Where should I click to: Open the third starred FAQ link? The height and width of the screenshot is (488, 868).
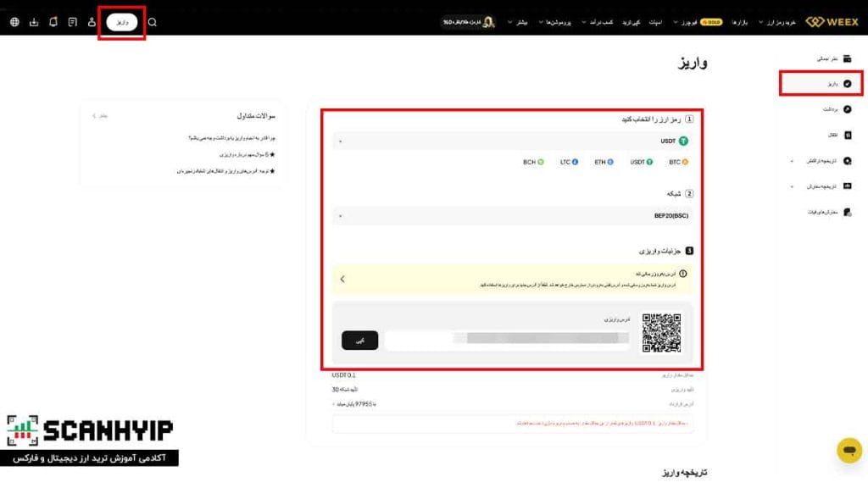point(225,171)
